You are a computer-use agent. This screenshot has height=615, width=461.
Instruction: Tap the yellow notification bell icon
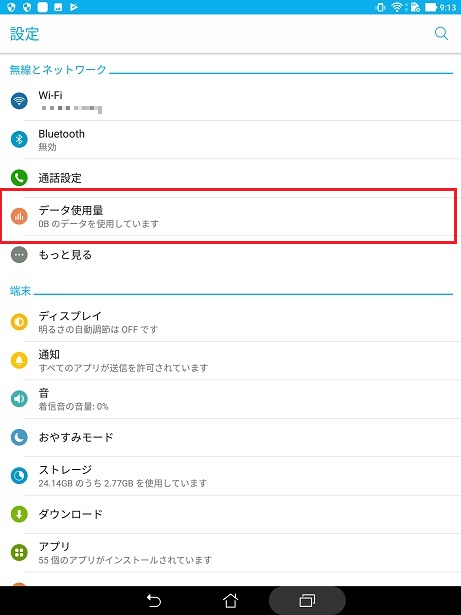pyautogui.click(x=19, y=360)
